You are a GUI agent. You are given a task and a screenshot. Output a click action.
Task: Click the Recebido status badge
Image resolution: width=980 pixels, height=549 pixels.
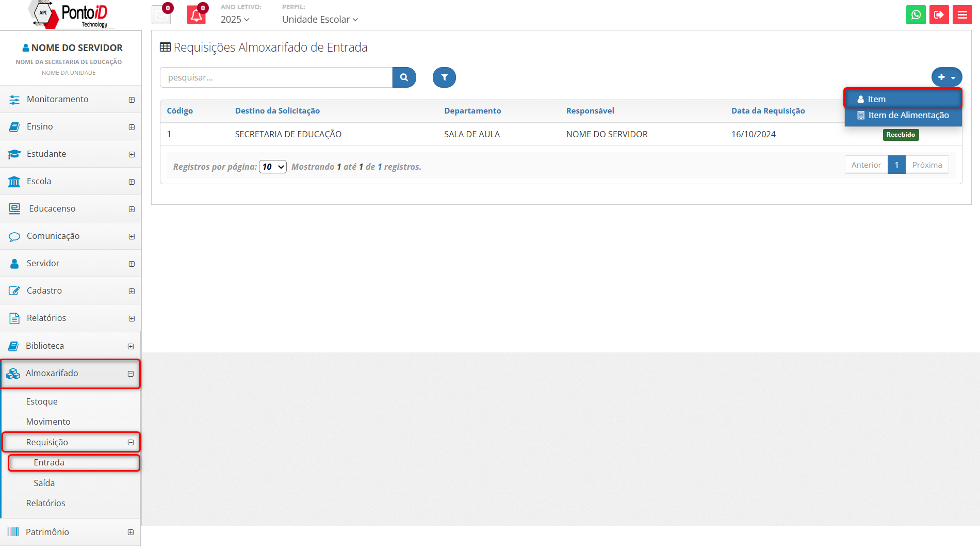click(x=901, y=135)
